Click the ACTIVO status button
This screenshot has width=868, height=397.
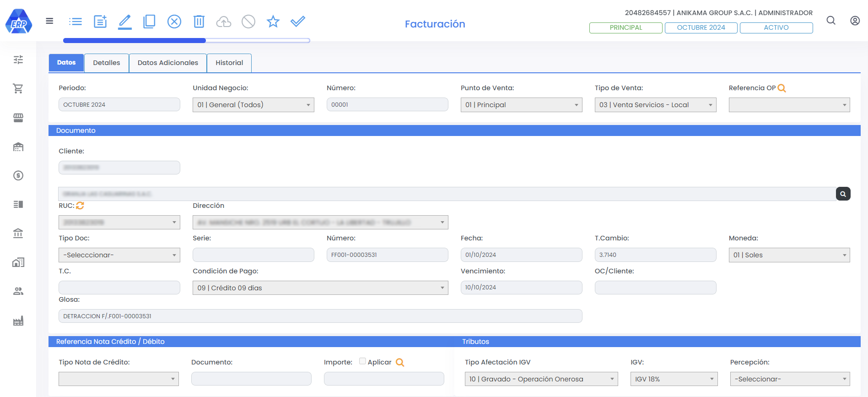[x=776, y=28]
